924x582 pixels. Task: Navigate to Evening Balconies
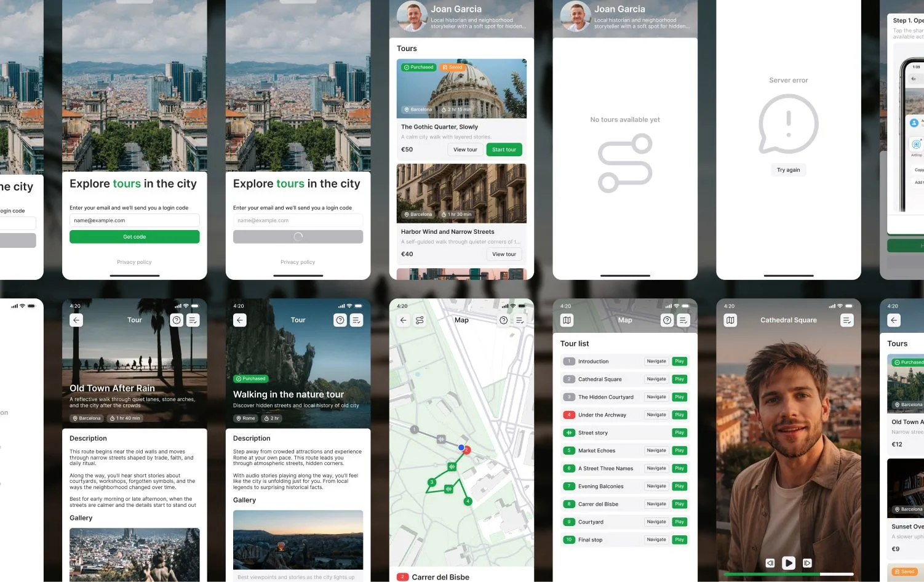[656, 486]
